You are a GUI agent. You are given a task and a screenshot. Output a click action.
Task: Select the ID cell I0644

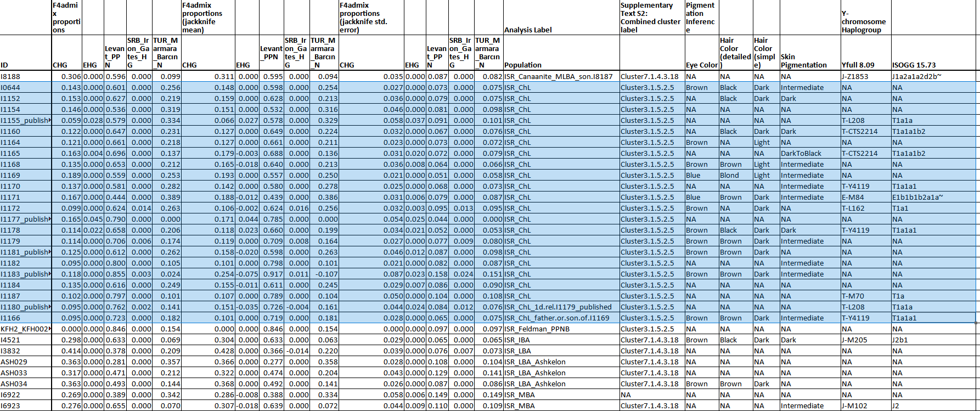[x=26, y=87]
